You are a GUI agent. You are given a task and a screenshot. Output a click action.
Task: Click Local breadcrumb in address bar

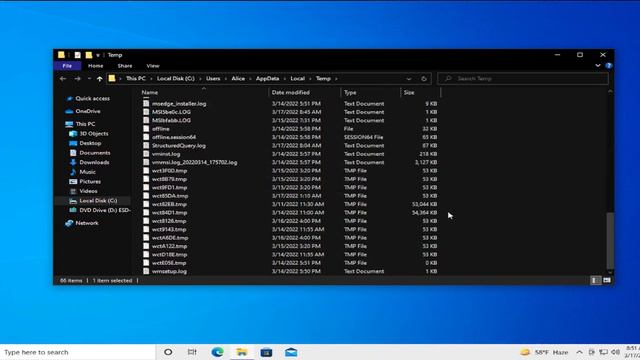298,78
